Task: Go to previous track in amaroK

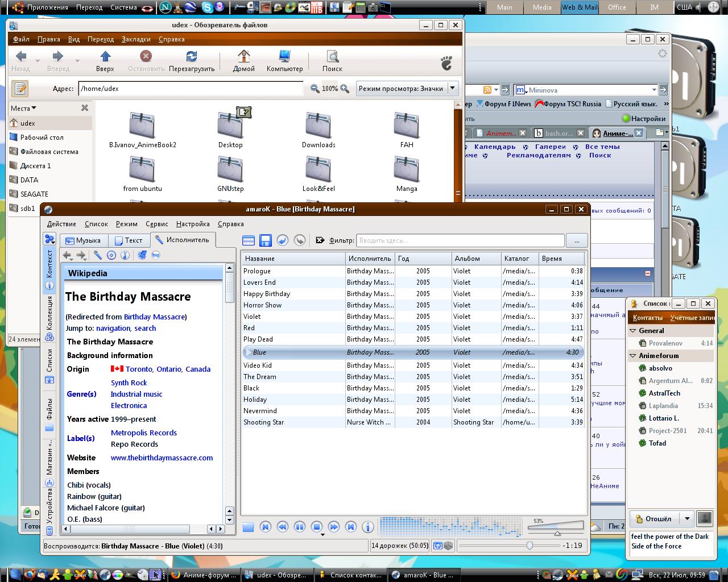Action: pos(266,527)
